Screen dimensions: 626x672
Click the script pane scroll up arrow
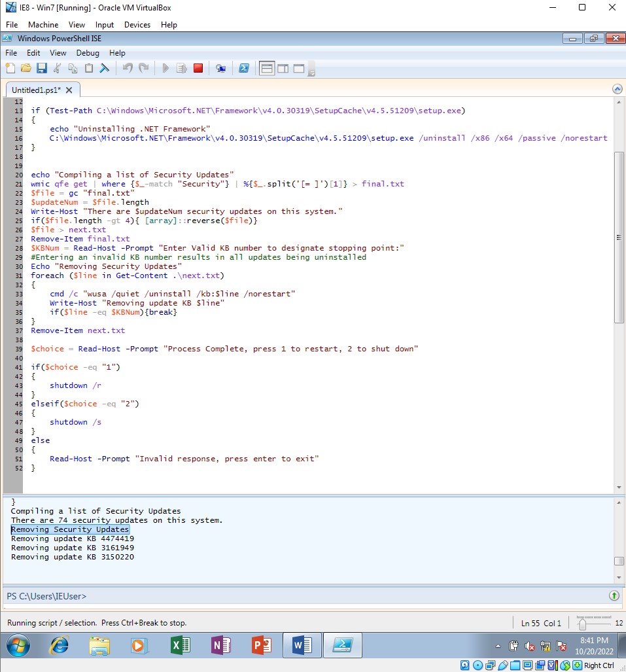pos(619,102)
